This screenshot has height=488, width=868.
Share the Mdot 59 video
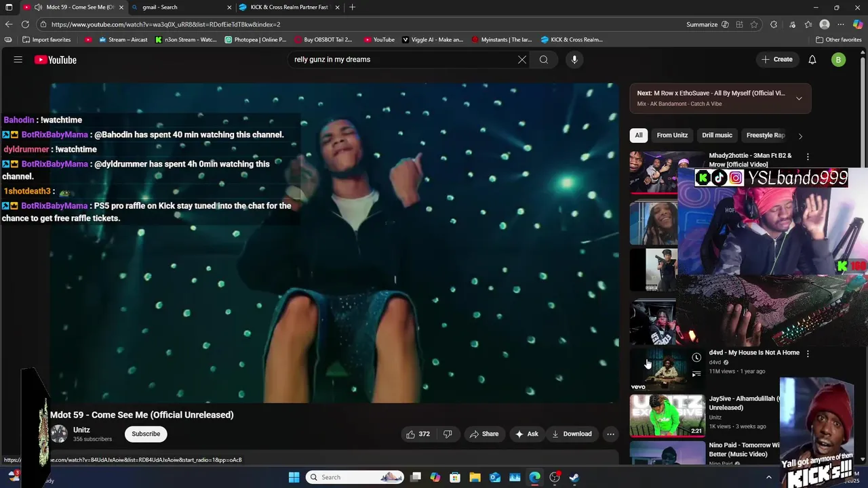tap(484, 434)
